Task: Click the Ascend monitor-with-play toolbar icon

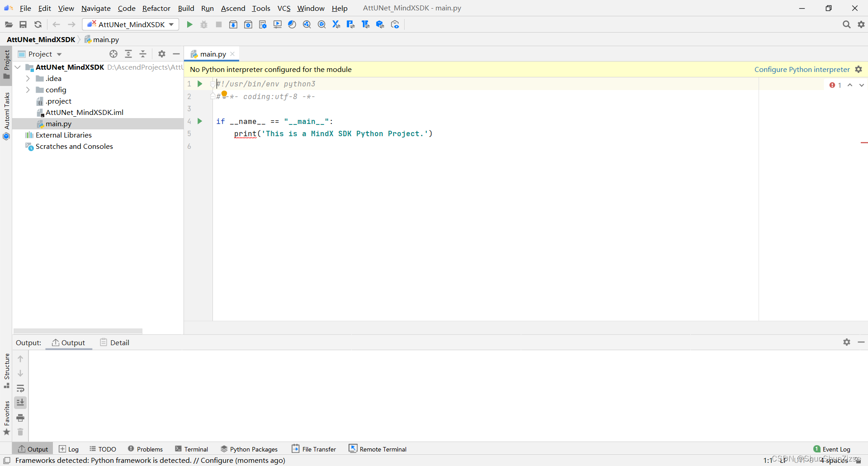Action: (278, 24)
